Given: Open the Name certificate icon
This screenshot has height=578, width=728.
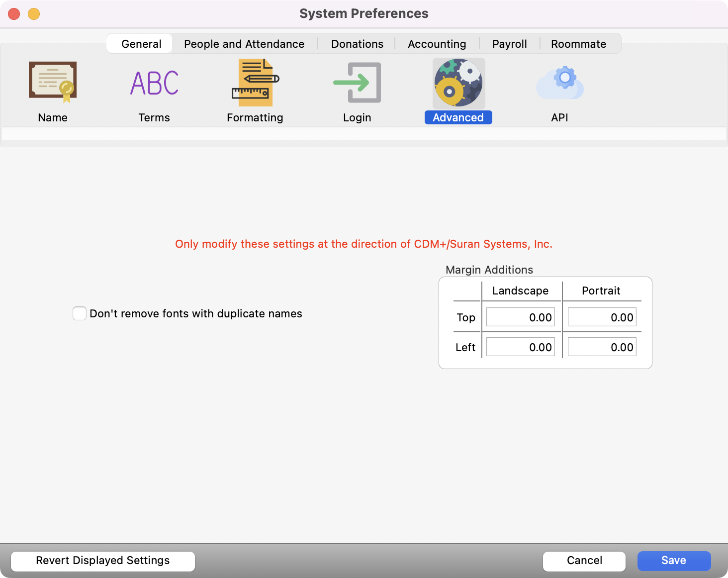Looking at the screenshot, I should click(53, 83).
